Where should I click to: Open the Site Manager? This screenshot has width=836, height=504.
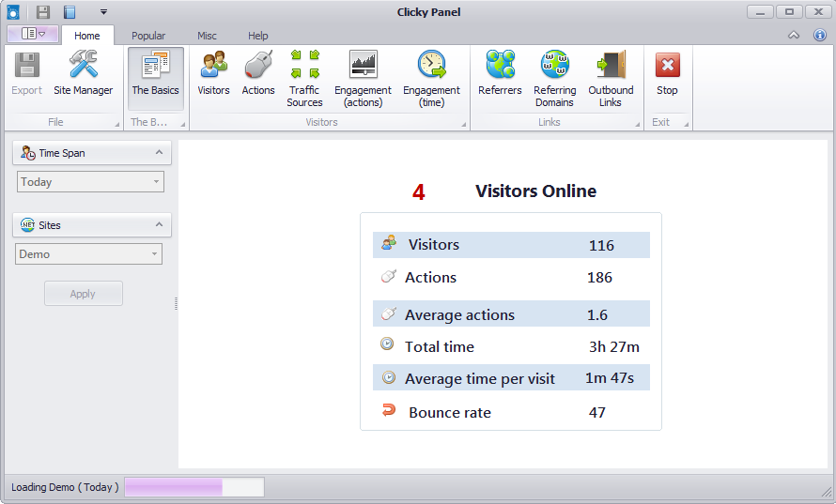point(84,74)
